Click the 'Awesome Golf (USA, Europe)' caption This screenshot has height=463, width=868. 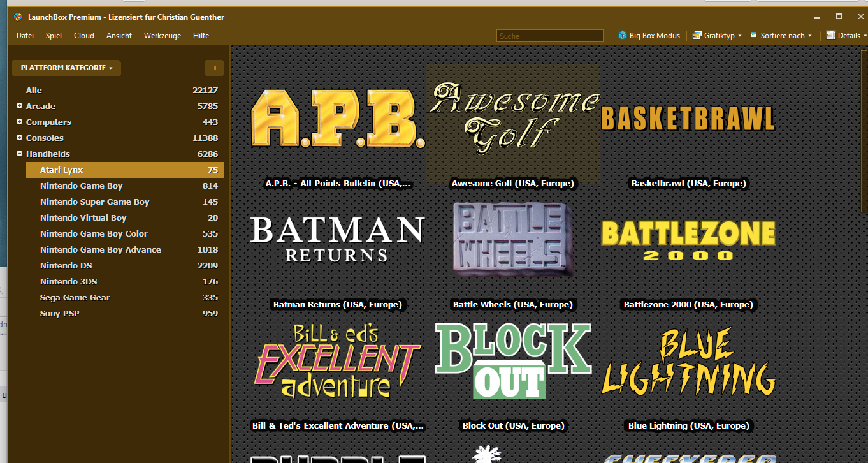pos(513,184)
